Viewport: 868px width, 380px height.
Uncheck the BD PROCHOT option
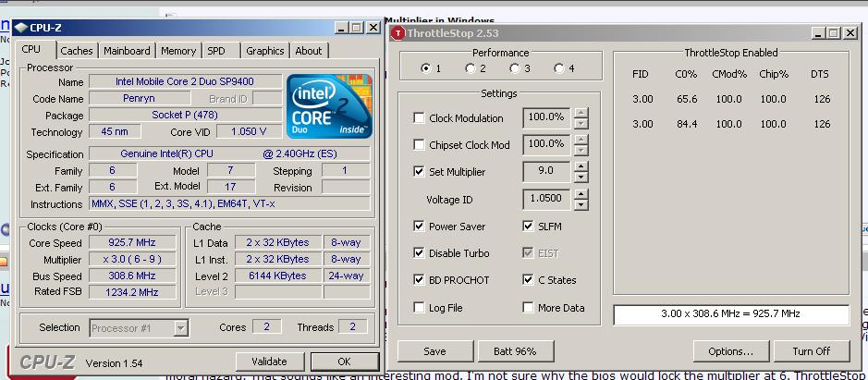pyautogui.click(x=419, y=280)
